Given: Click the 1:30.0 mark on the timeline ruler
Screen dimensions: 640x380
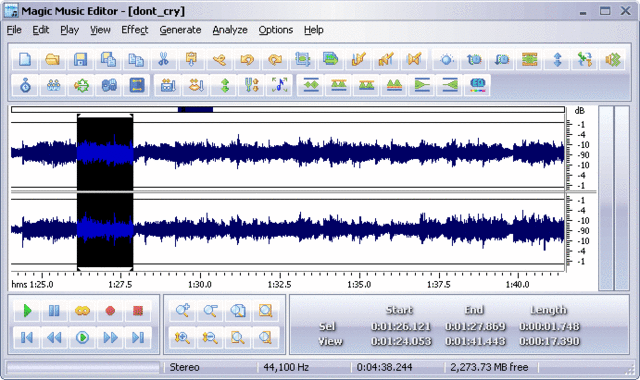Looking at the screenshot, I should [200, 284].
